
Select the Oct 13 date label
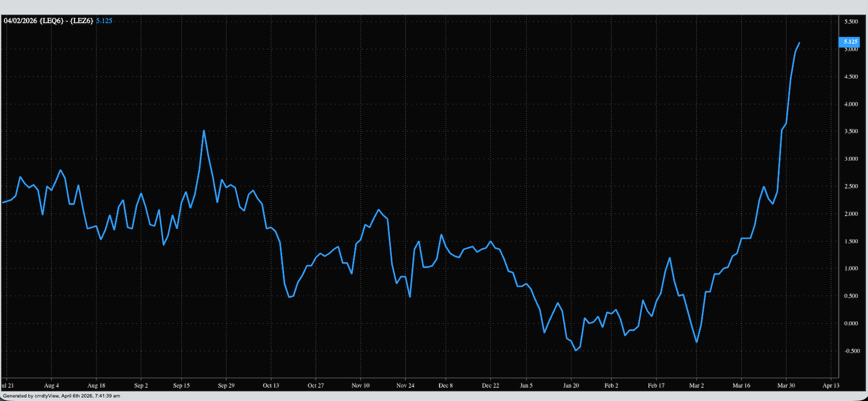click(x=271, y=385)
